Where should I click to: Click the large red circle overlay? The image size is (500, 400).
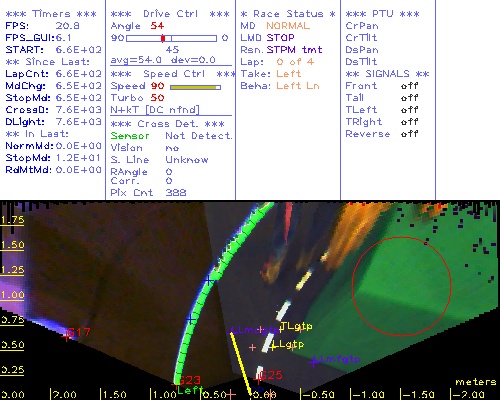(402, 286)
